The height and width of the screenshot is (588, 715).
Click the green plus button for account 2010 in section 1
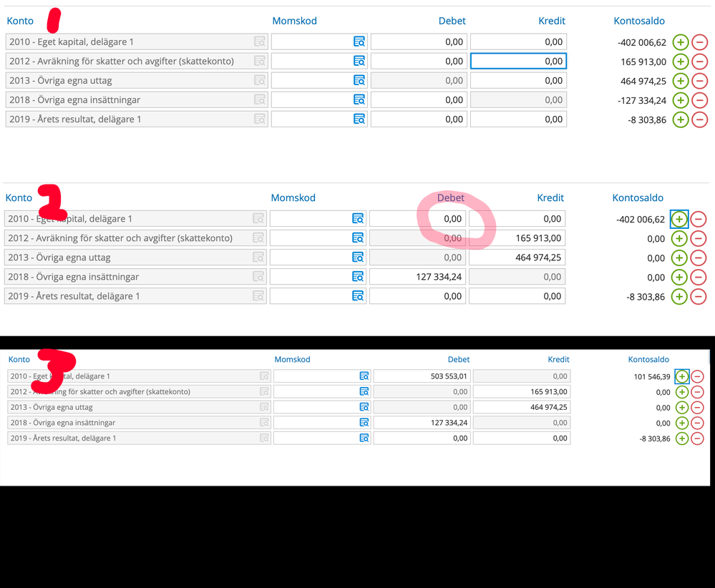(680, 42)
